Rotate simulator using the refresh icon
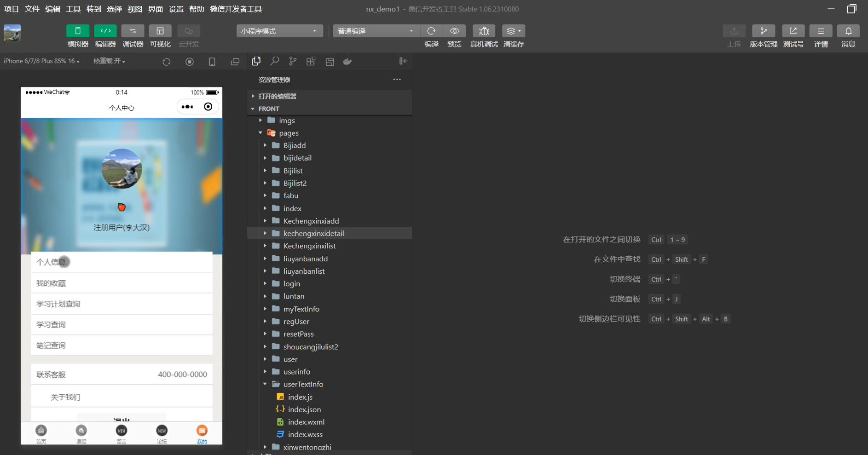The width and height of the screenshot is (868, 455). coord(167,62)
